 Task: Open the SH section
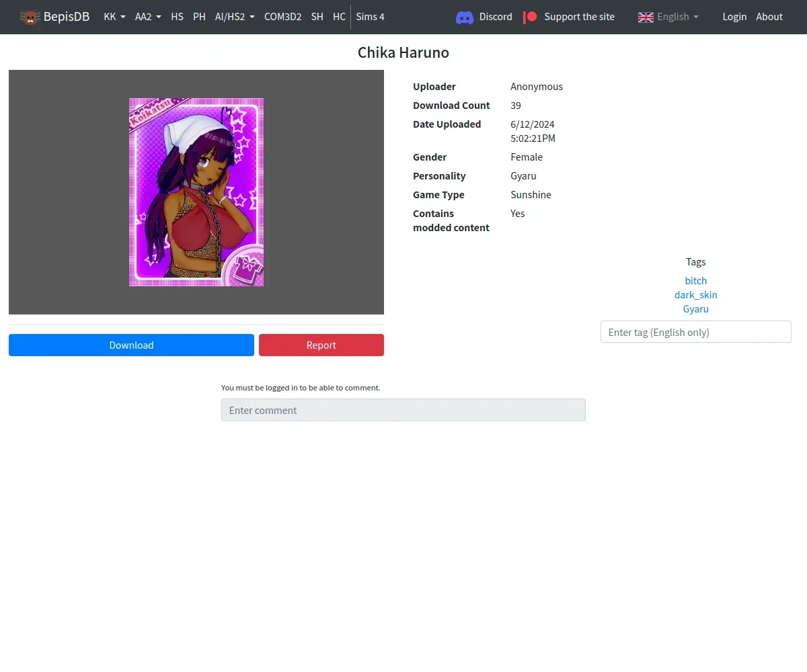tap(317, 17)
